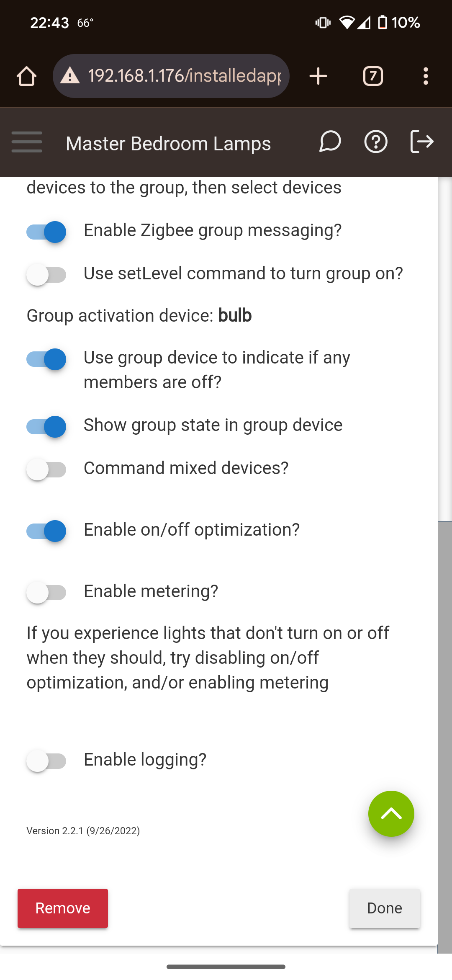Enable the Command mixed devices switch
This screenshot has height=980, width=452.
tap(46, 469)
